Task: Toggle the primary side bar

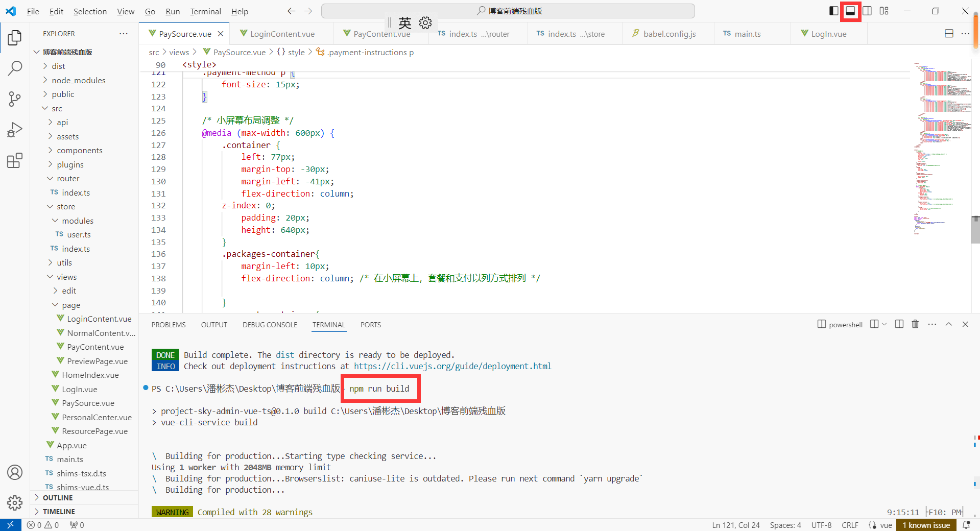Action: point(833,11)
